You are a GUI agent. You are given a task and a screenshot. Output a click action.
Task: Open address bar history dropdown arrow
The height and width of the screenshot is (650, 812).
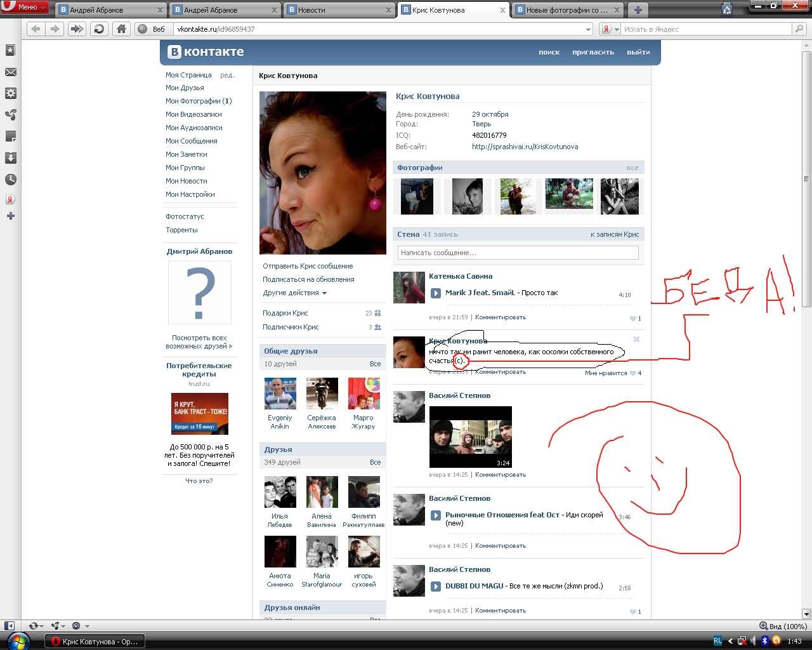(x=588, y=29)
